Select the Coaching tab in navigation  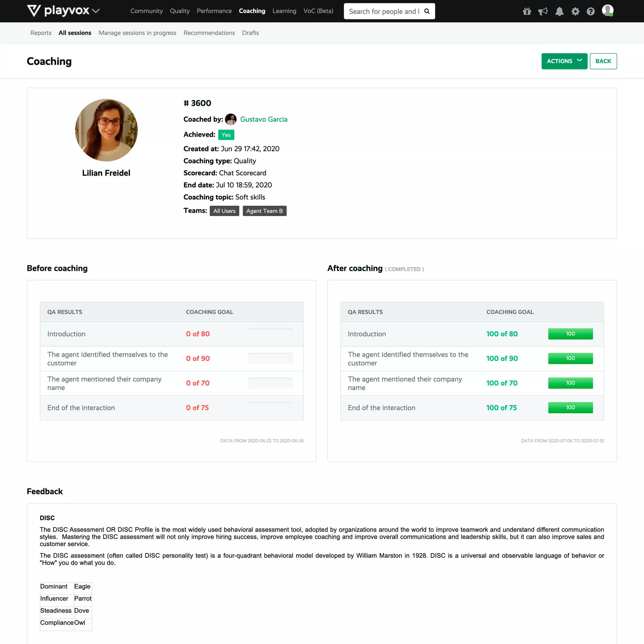coord(252,11)
